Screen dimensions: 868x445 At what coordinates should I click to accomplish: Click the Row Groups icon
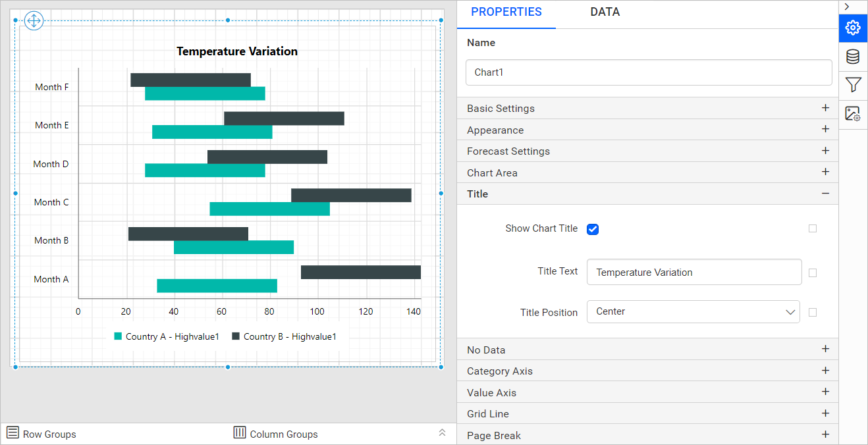click(13, 432)
